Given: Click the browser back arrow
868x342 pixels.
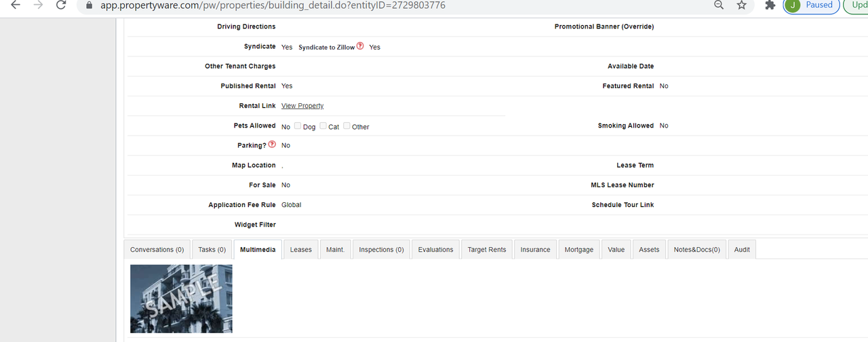Looking at the screenshot, I should coord(15,5).
